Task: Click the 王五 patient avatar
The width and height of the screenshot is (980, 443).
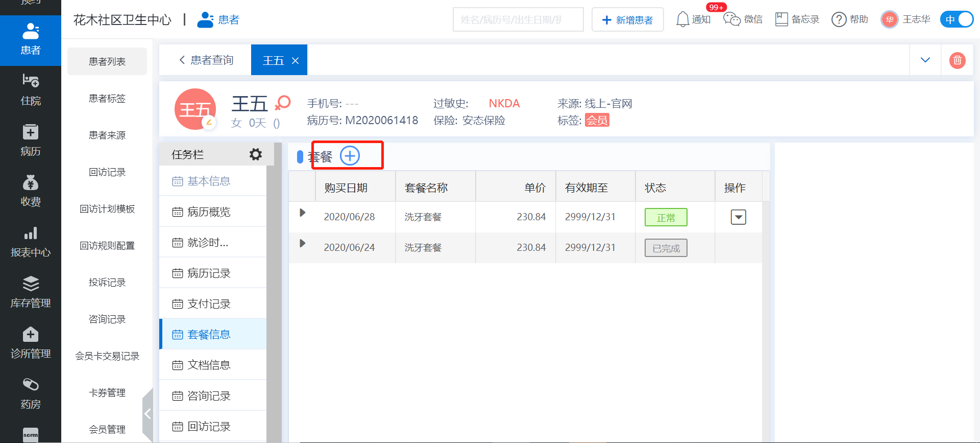Action: pyautogui.click(x=195, y=109)
